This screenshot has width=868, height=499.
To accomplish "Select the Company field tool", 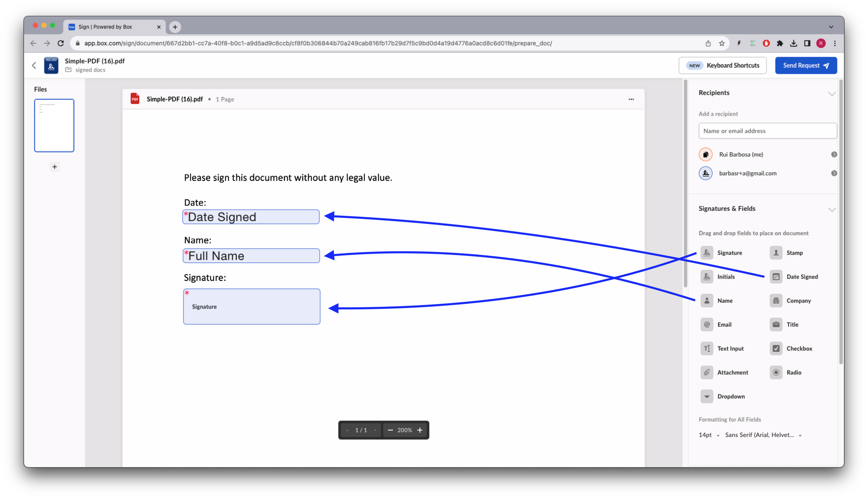I will [790, 300].
